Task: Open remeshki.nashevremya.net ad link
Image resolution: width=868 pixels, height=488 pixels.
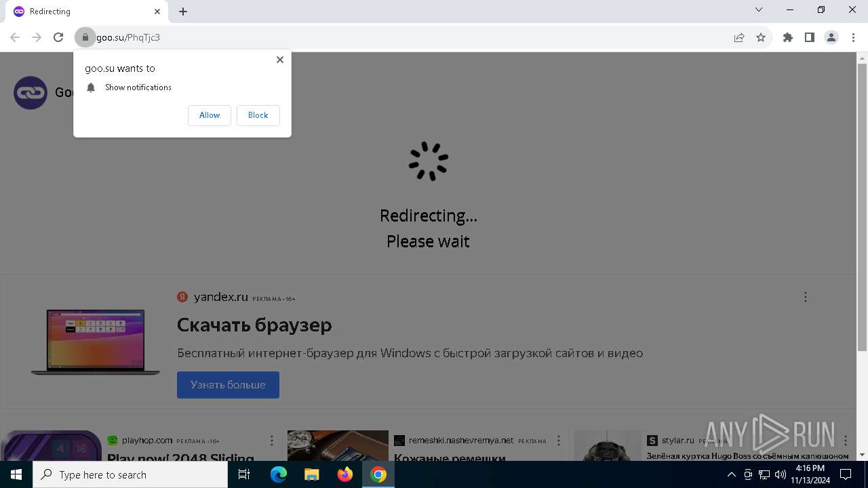Action: (x=461, y=441)
